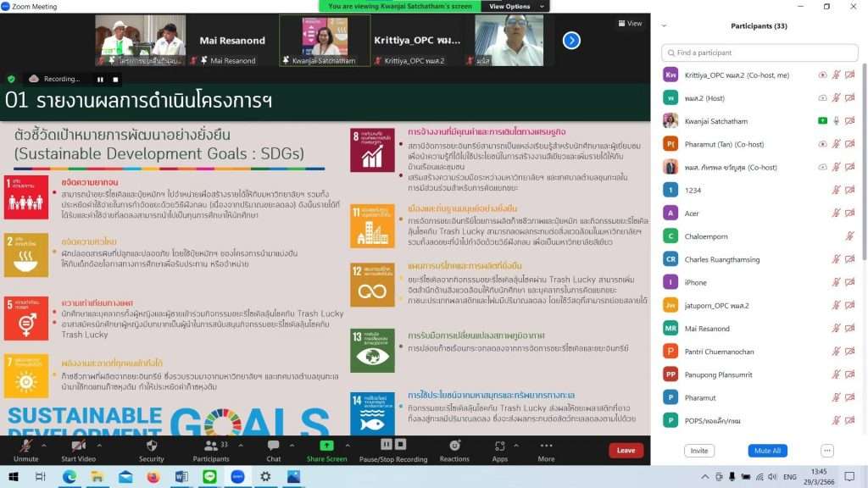Toggle microphone for participant 1234
This screenshot has height=488, width=868.
[x=836, y=191]
